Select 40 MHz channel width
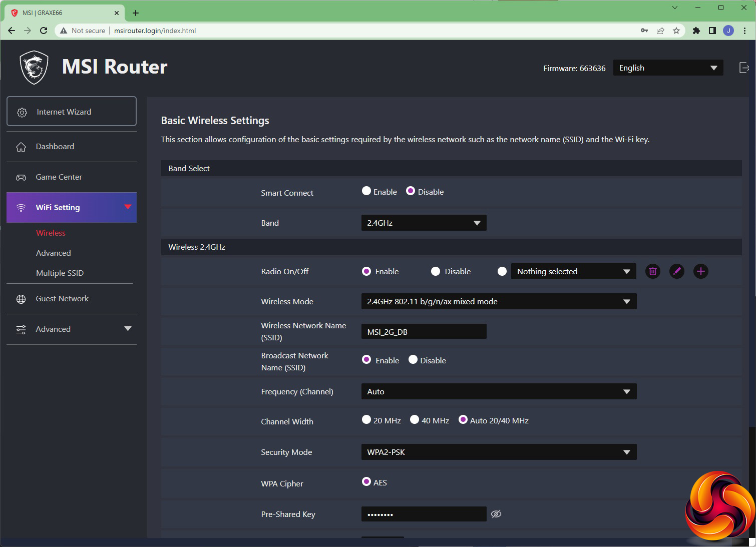 (415, 420)
